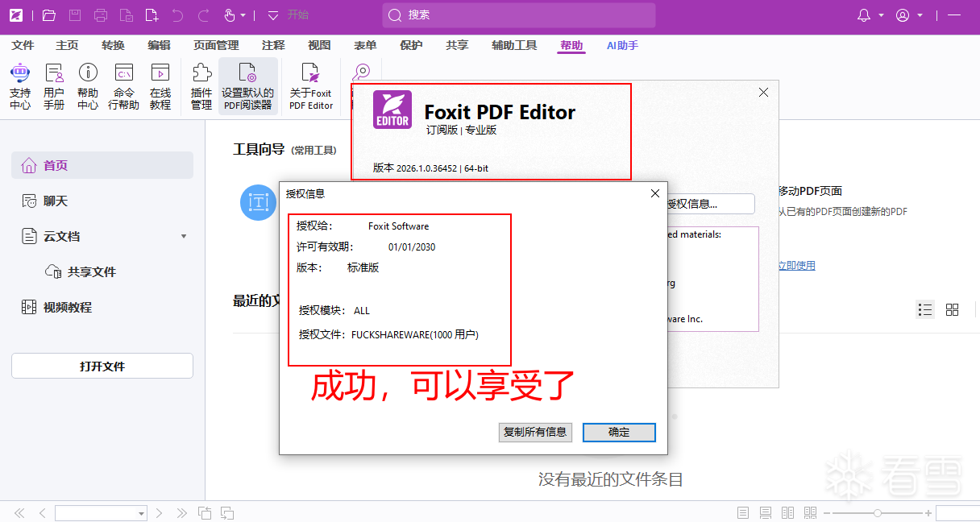Switch to list view at bottom right

pyautogui.click(x=925, y=309)
